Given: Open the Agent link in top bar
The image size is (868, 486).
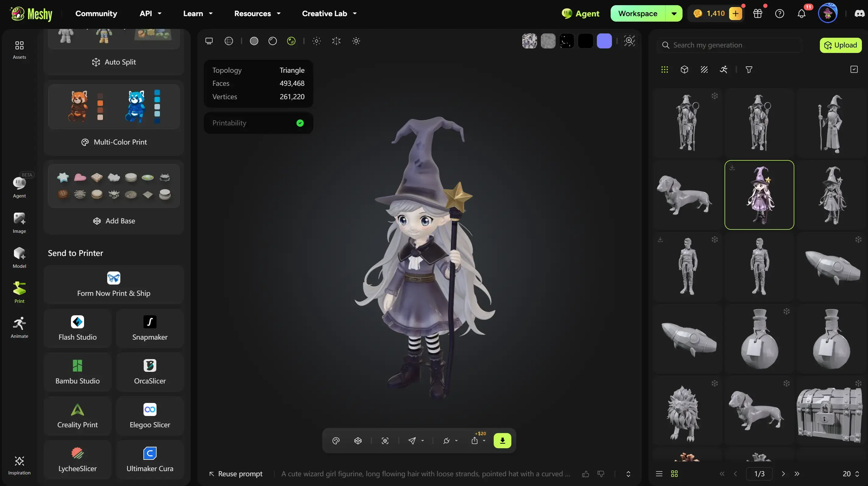Looking at the screenshot, I should pyautogui.click(x=580, y=13).
